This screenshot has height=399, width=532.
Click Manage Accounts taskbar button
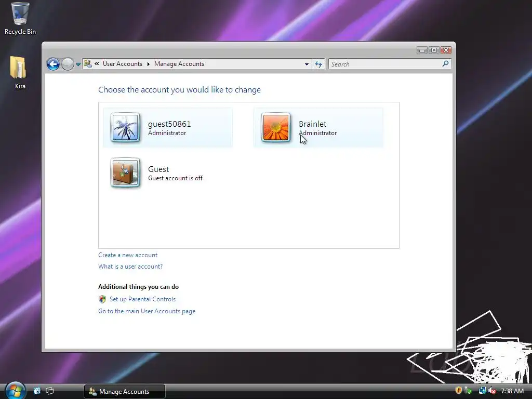click(x=125, y=391)
